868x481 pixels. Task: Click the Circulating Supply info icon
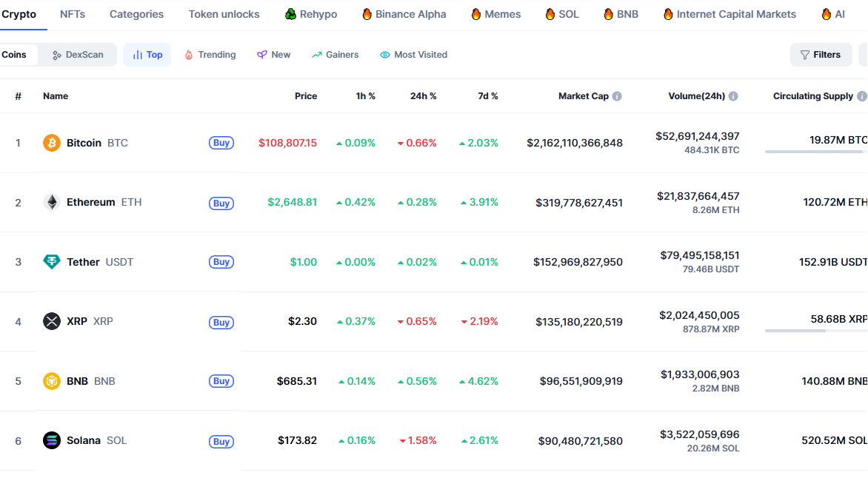(x=861, y=96)
